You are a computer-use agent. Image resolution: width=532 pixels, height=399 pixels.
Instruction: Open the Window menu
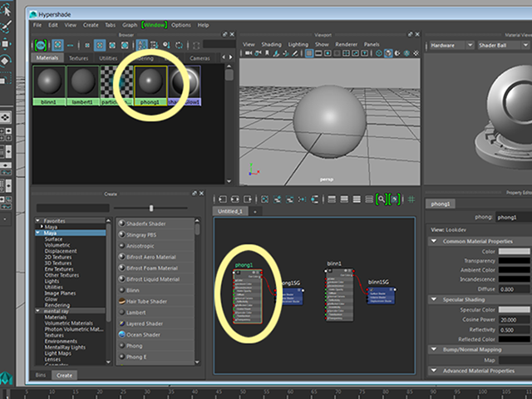[155, 25]
